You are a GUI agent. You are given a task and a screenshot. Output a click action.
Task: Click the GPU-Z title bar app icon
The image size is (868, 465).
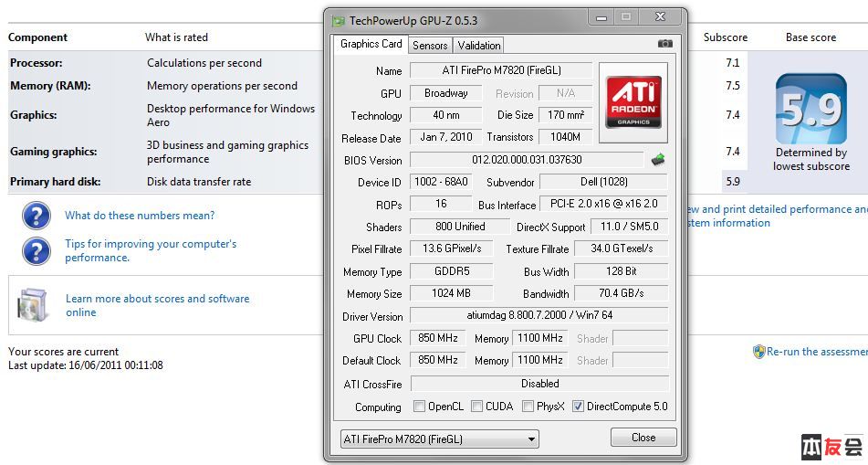[x=338, y=20]
